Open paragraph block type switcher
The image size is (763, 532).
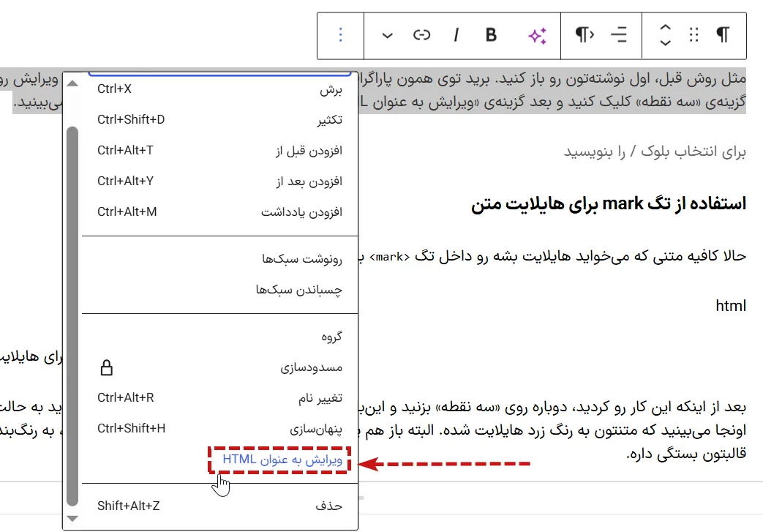point(723,35)
